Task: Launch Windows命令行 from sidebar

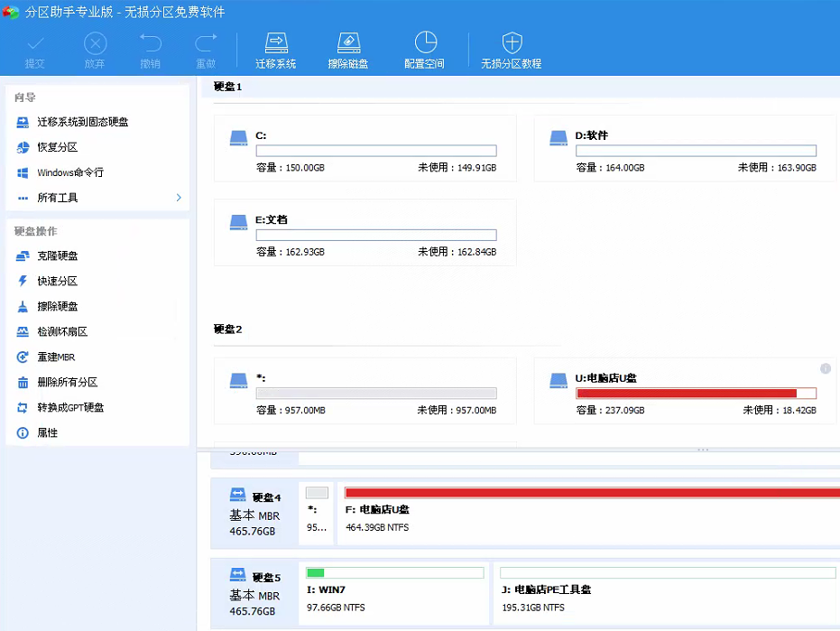Action: tap(69, 172)
